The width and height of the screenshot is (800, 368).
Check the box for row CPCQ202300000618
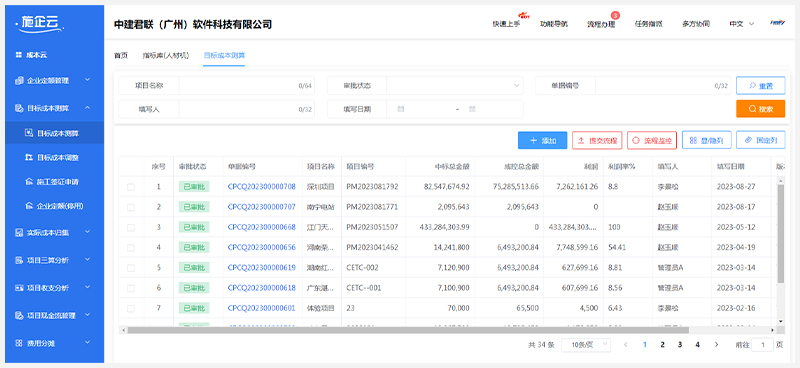131,288
